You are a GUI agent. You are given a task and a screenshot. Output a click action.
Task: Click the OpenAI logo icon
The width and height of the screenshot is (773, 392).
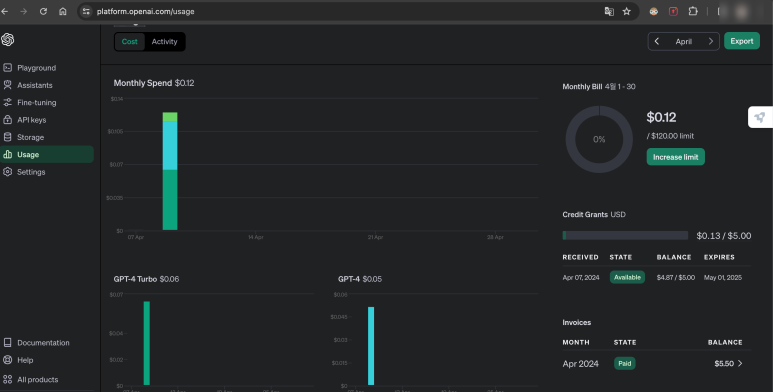point(7,39)
